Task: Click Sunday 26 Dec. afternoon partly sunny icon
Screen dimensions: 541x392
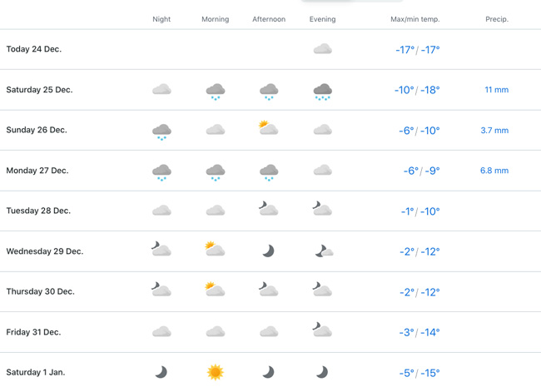Action: pos(269,127)
